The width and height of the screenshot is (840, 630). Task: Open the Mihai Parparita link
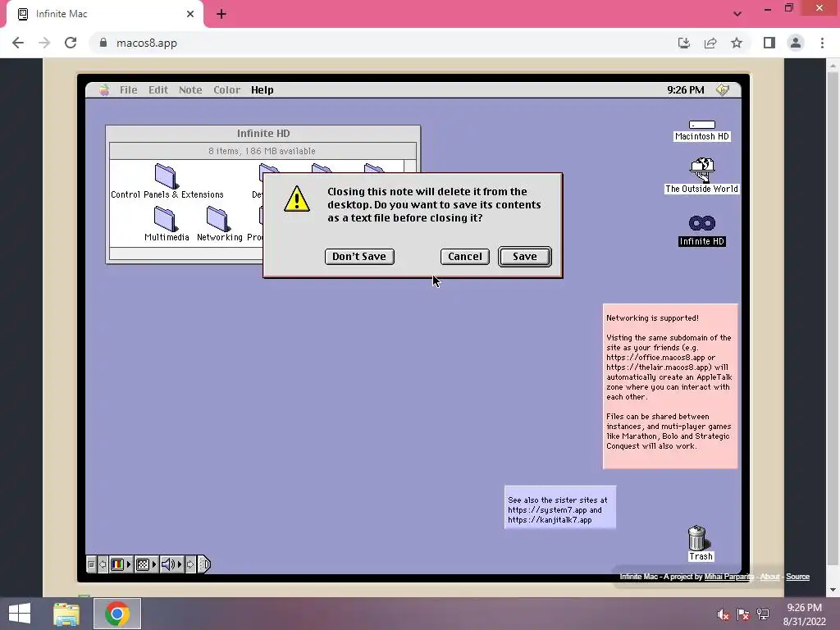click(x=728, y=577)
